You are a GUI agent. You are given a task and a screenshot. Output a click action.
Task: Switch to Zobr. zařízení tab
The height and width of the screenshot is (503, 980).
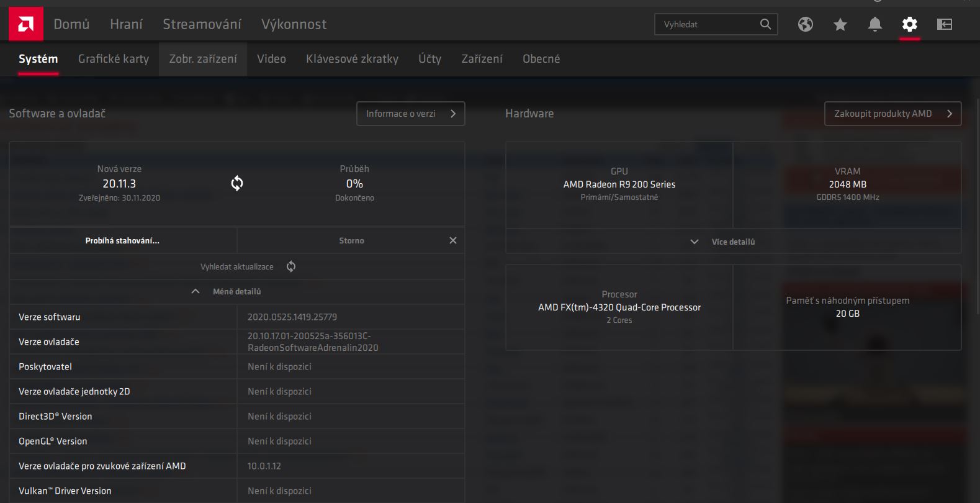(x=203, y=59)
